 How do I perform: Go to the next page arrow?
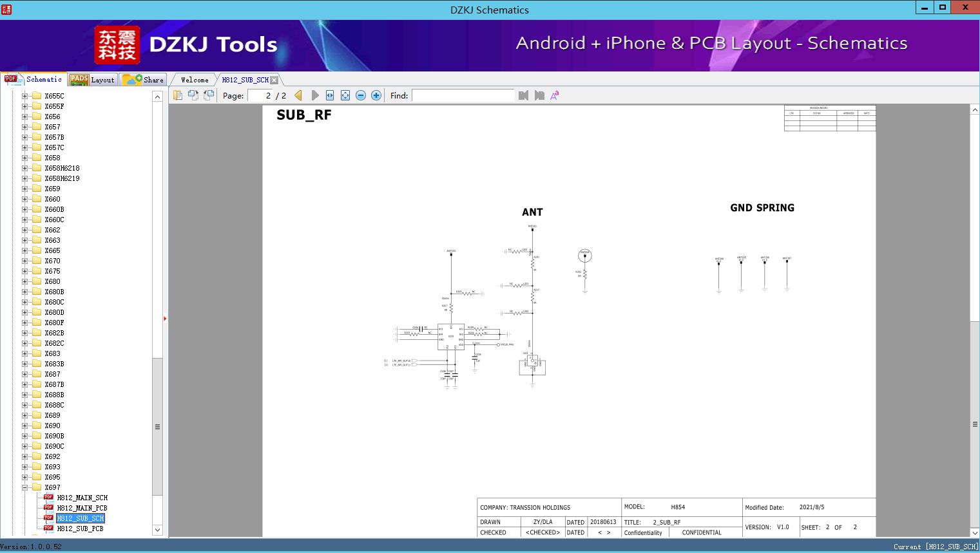[315, 95]
